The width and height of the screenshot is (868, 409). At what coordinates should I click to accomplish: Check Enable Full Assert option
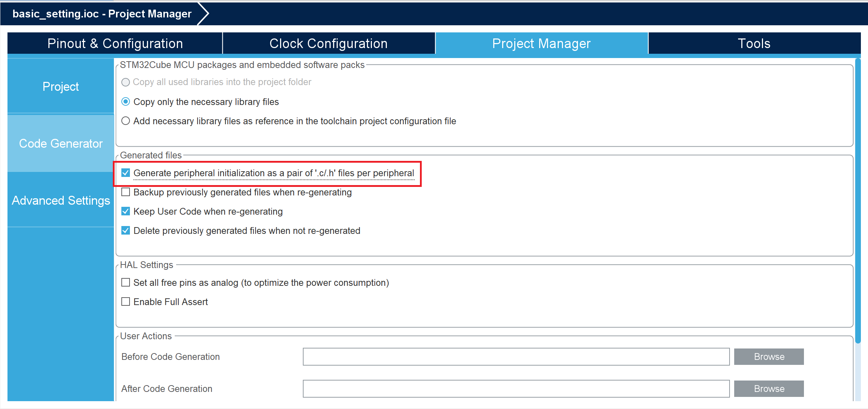point(126,302)
